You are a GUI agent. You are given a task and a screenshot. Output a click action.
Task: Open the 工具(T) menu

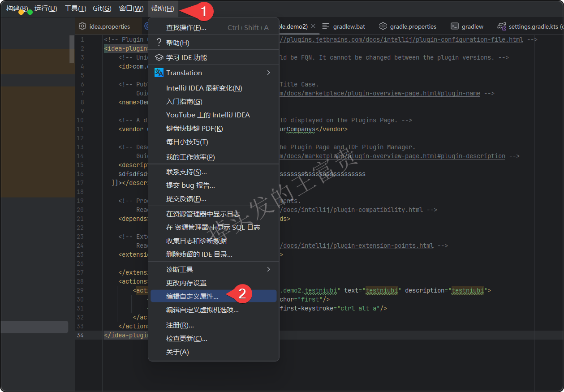coord(75,9)
